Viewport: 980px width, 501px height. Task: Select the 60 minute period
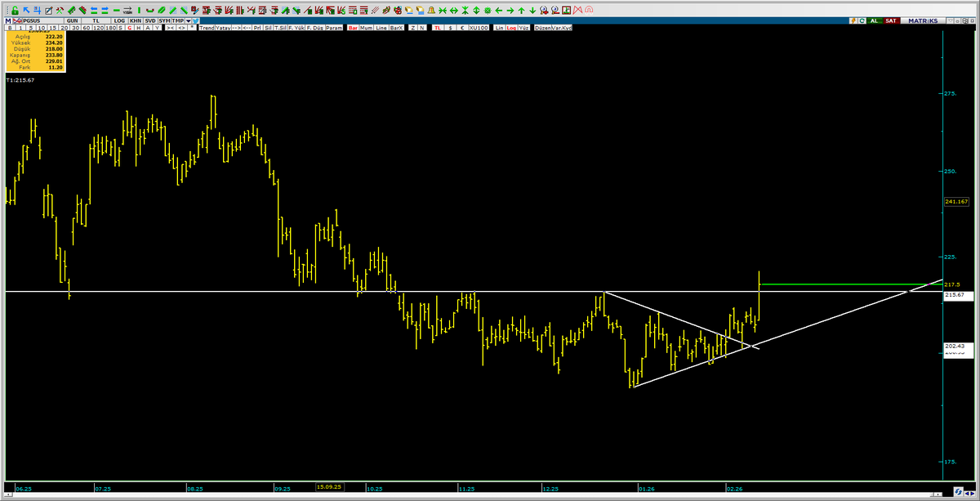pyautogui.click(x=85, y=27)
